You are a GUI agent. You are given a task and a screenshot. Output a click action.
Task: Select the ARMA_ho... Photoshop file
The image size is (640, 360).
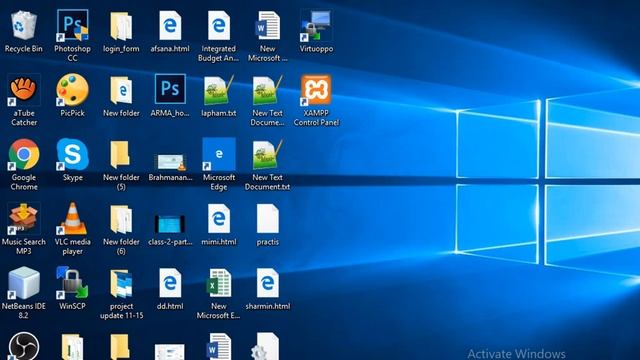170,89
